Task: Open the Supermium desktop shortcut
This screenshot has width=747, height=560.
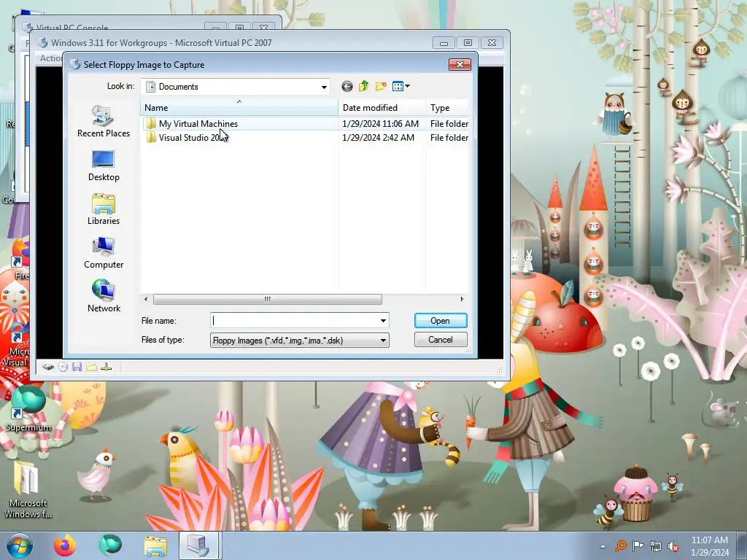Action: tap(28, 410)
